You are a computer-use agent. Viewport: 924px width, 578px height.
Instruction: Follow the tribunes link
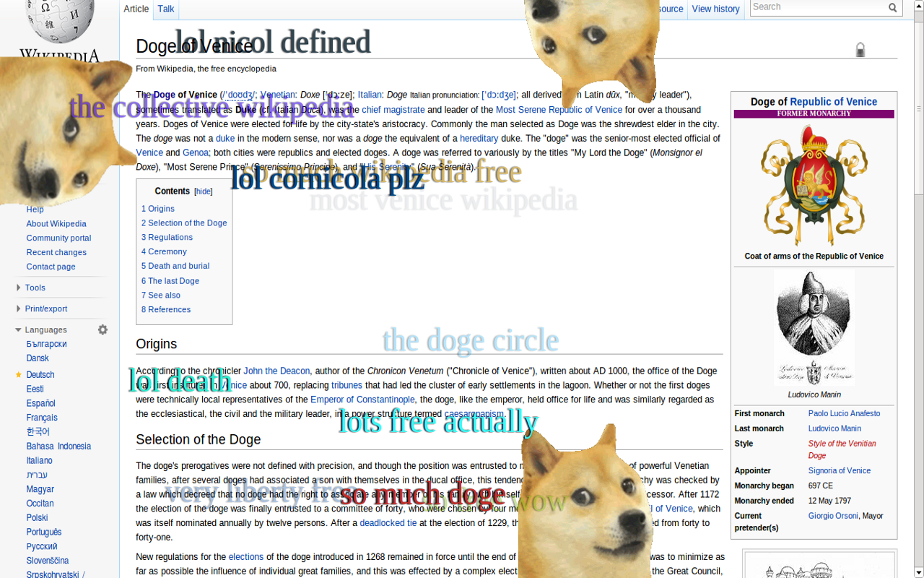[x=346, y=385]
